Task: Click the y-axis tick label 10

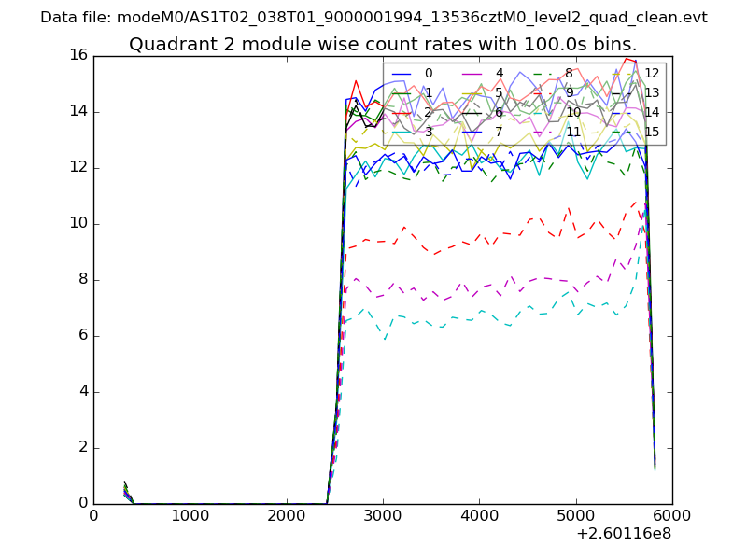Action: [78, 223]
